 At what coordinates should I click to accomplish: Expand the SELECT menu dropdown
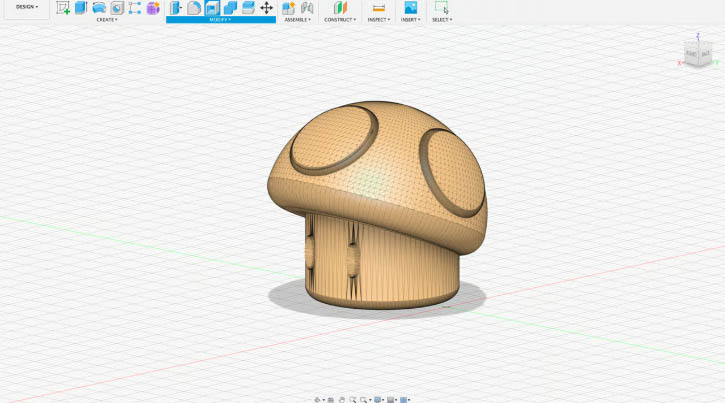442,20
